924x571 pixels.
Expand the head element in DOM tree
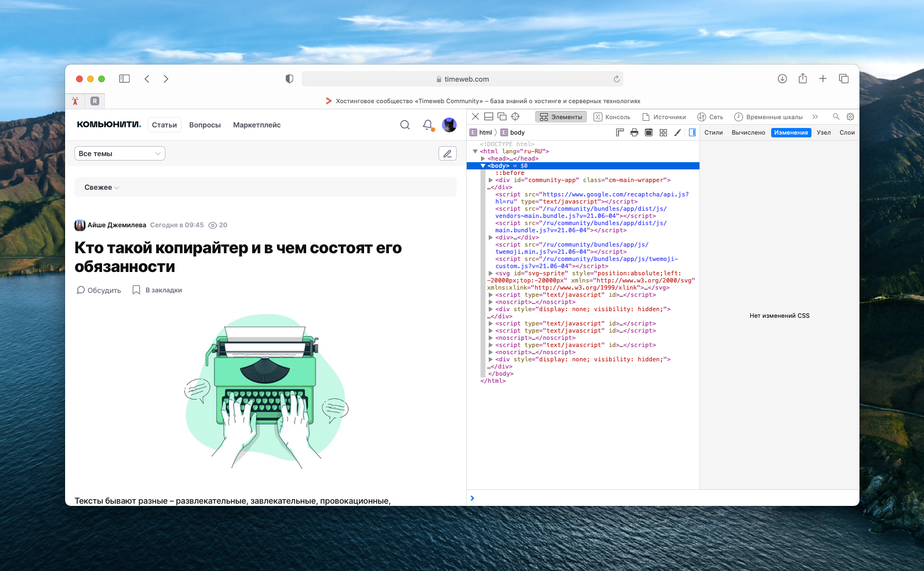click(483, 158)
